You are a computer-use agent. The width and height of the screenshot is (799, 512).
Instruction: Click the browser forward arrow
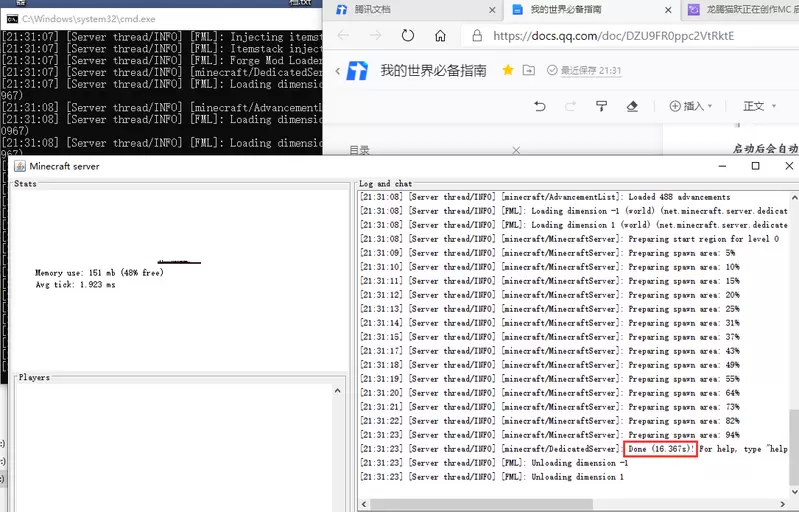376,35
